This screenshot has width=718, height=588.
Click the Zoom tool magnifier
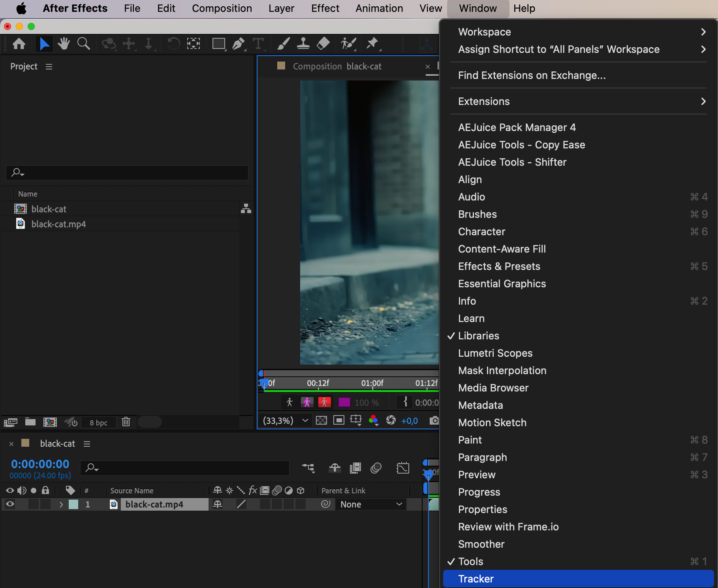tap(83, 43)
